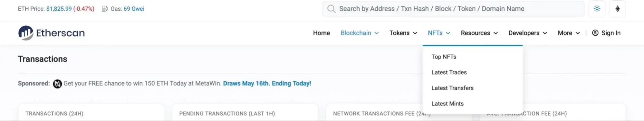Go to the Home page link
The width and height of the screenshot is (644, 121).
point(321,33)
